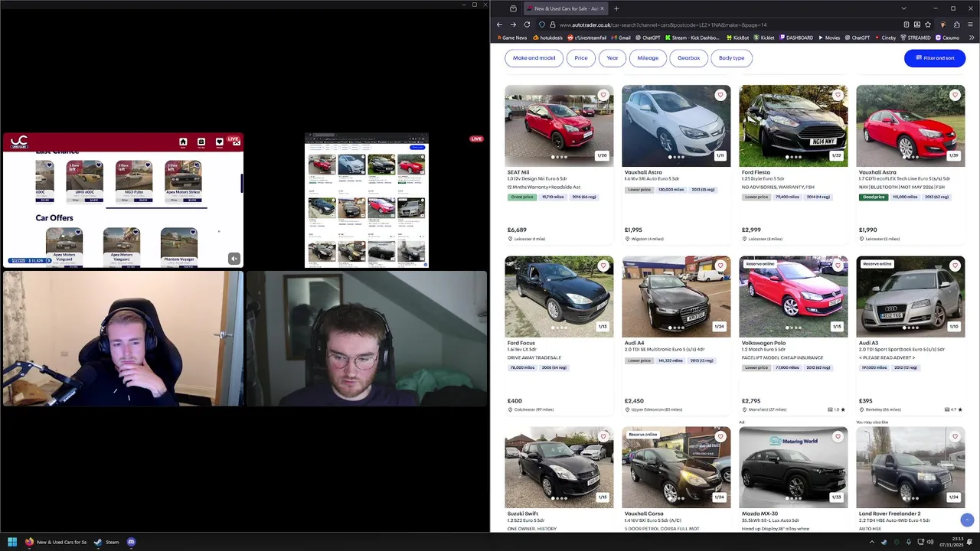The height and width of the screenshot is (551, 980).
Task: Save the SEAT Mii listing with heart icon
Action: (x=603, y=95)
